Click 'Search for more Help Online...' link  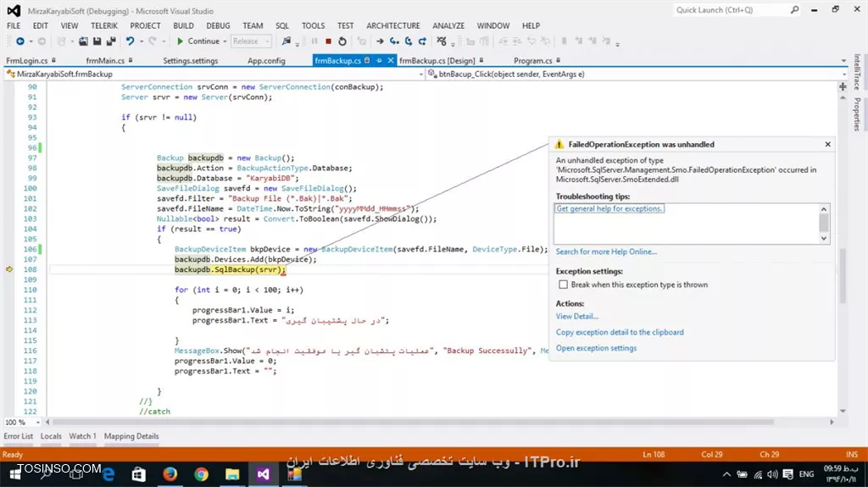[x=606, y=252]
